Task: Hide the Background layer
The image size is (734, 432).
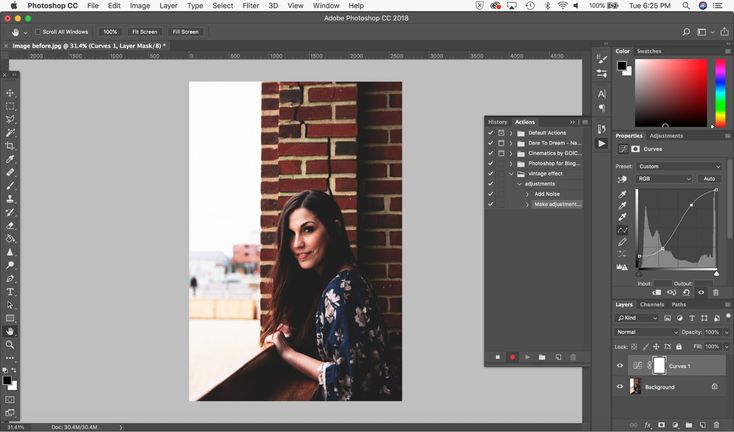Action: coord(620,387)
